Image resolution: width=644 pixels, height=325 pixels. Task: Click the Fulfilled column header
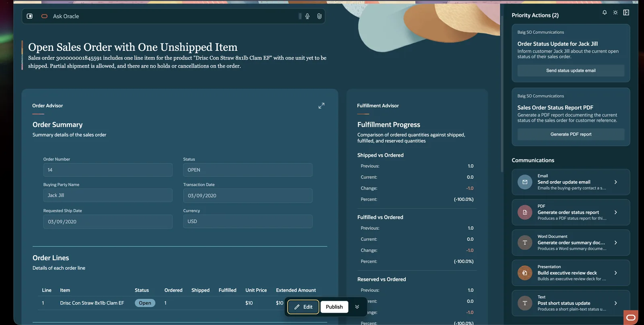[227, 290]
